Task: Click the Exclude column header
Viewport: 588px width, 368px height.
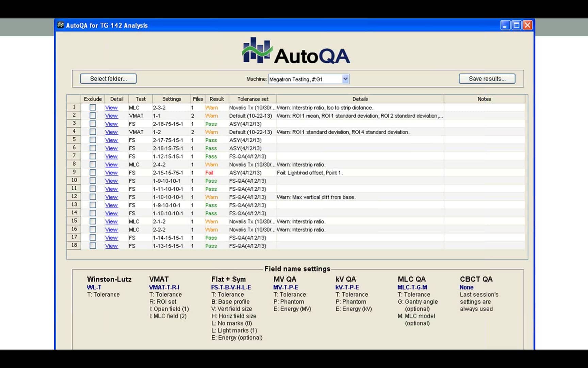Action: (x=93, y=99)
